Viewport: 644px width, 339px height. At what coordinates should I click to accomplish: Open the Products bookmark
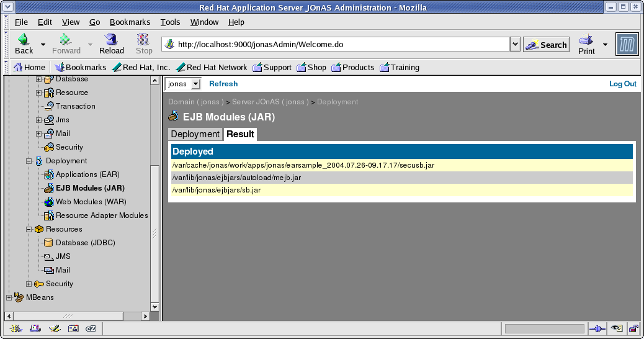pos(353,68)
